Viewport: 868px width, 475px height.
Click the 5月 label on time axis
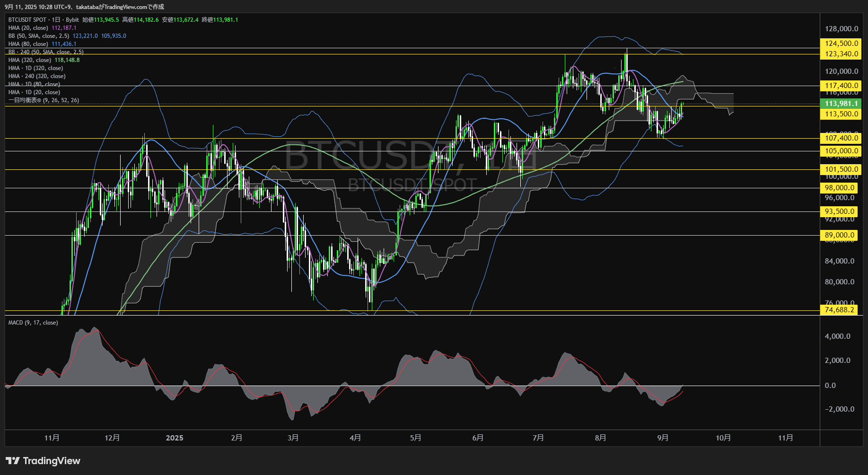pos(415,438)
